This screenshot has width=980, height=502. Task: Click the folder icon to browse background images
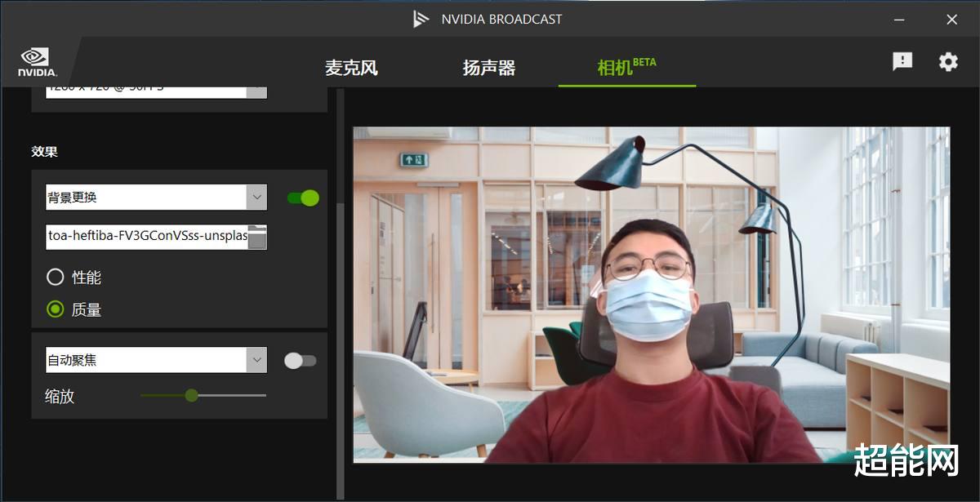[x=260, y=237]
